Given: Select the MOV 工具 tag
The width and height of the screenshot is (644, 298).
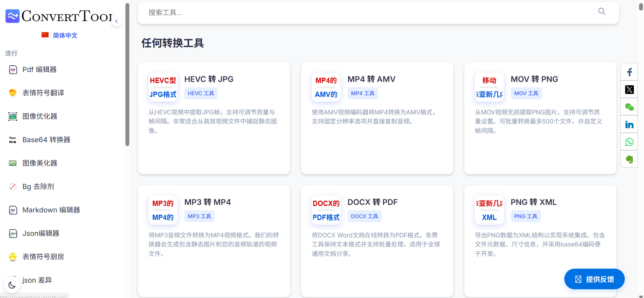Looking at the screenshot, I should 526,93.
